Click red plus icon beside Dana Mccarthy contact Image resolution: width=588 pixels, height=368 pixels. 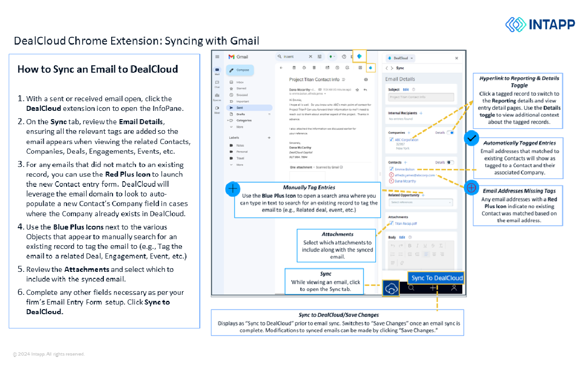[391, 181]
